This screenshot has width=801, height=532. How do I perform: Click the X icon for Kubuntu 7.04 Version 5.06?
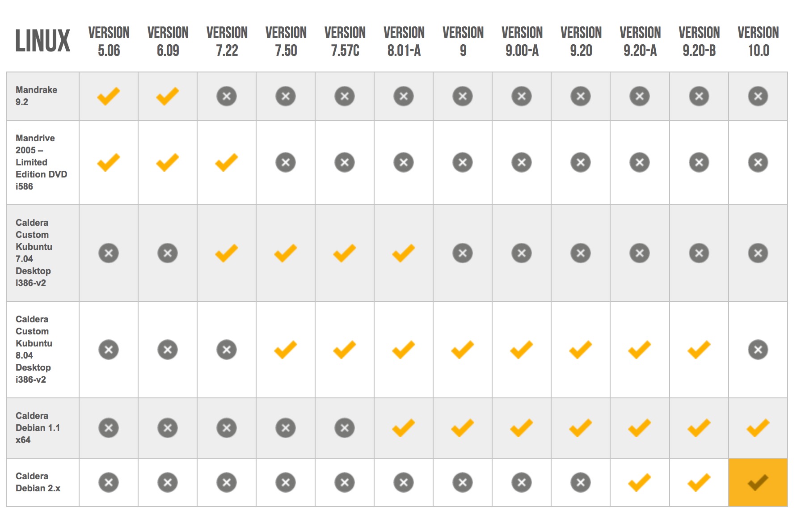coord(109,253)
